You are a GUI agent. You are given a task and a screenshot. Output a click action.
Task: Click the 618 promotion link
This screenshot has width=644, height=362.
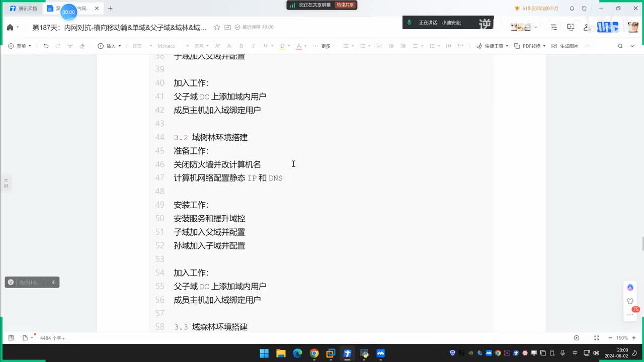(x=536, y=9)
